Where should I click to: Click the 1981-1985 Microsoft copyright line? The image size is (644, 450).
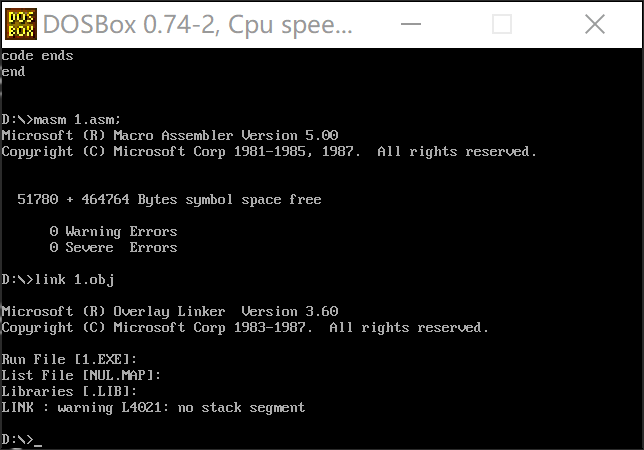269,152
